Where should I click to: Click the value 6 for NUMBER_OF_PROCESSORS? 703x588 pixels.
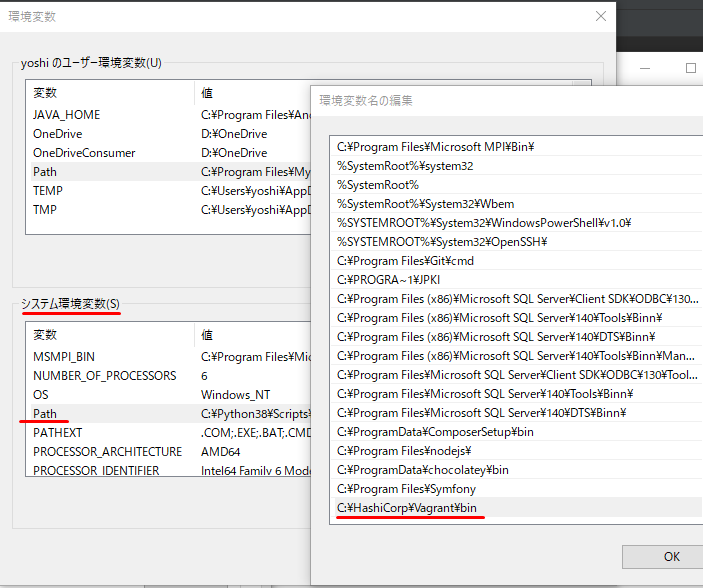coord(204,376)
